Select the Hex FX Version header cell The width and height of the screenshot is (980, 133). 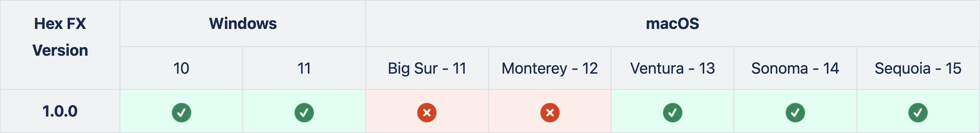[x=60, y=45]
